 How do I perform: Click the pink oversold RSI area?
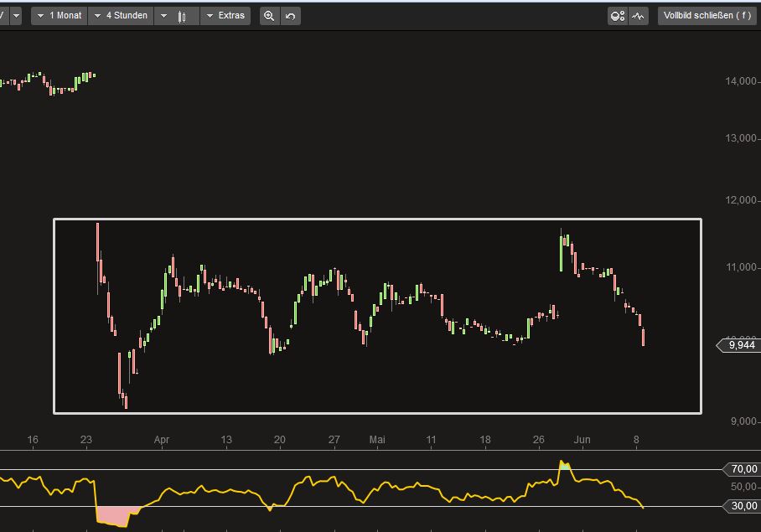click(x=113, y=515)
